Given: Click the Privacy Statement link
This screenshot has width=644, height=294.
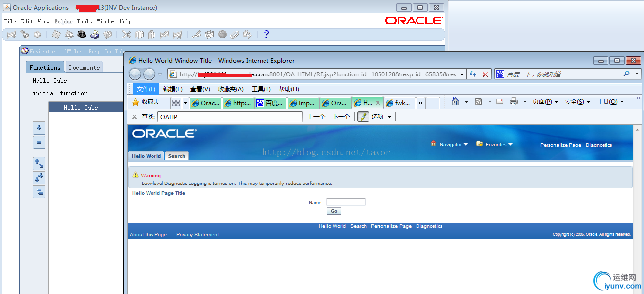Looking at the screenshot, I should pyautogui.click(x=197, y=235).
